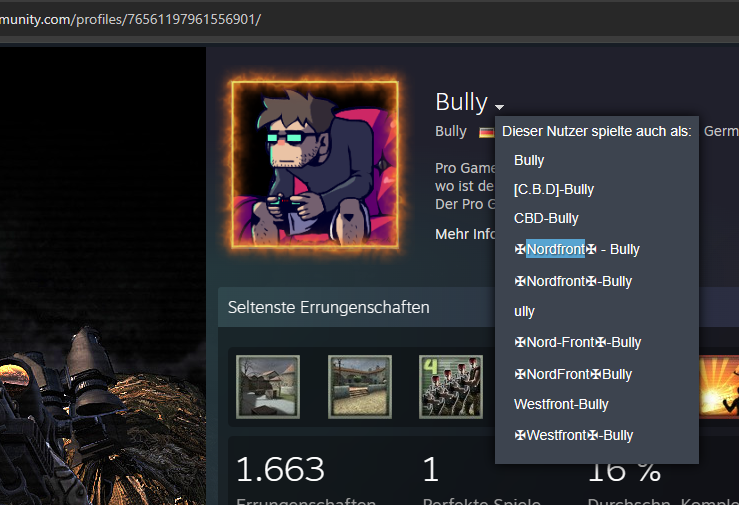Select first Bully entry in alias list
Image resolution: width=739 pixels, height=505 pixels.
click(529, 160)
